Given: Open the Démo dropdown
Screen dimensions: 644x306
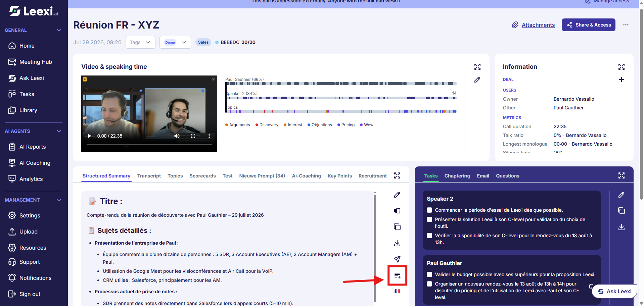Looking at the screenshot, I should (x=175, y=42).
